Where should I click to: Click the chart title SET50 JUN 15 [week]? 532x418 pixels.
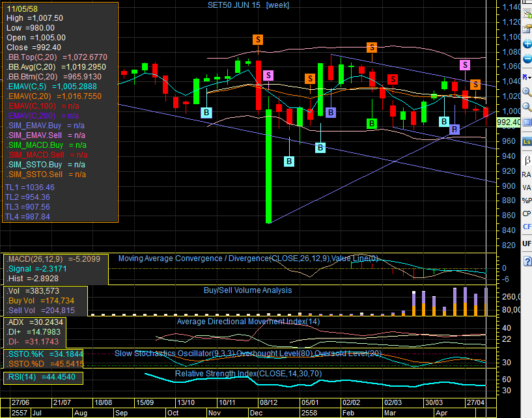coord(248,5)
